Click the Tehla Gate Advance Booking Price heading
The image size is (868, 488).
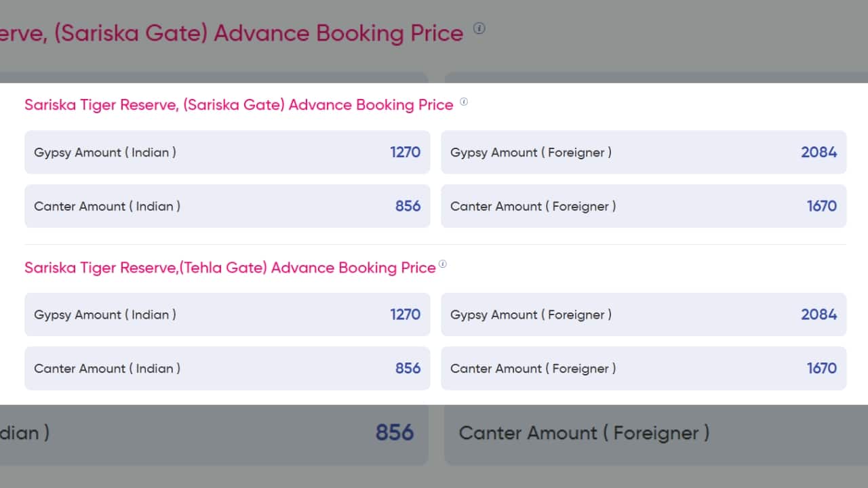coord(230,268)
